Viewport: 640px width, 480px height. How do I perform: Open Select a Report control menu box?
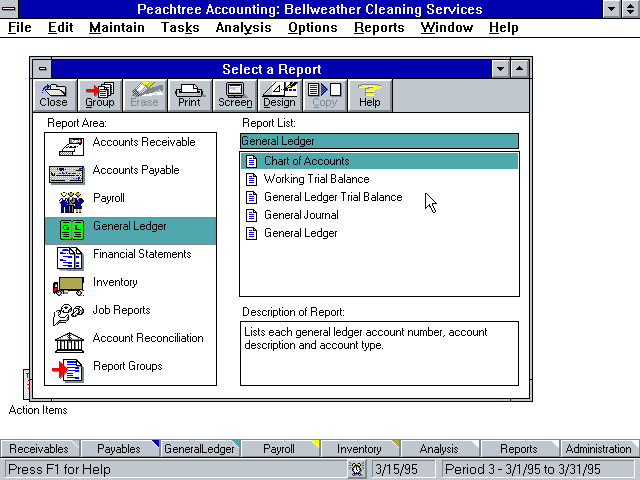[x=42, y=69]
